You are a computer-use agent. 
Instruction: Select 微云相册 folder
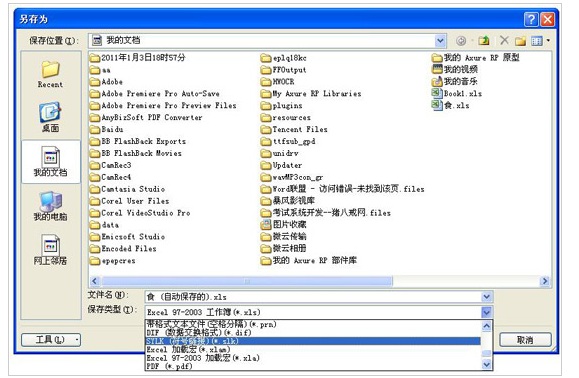click(283, 248)
